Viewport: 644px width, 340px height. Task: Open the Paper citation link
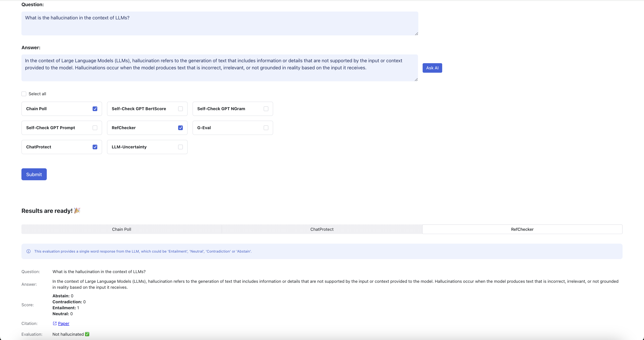coord(64,323)
